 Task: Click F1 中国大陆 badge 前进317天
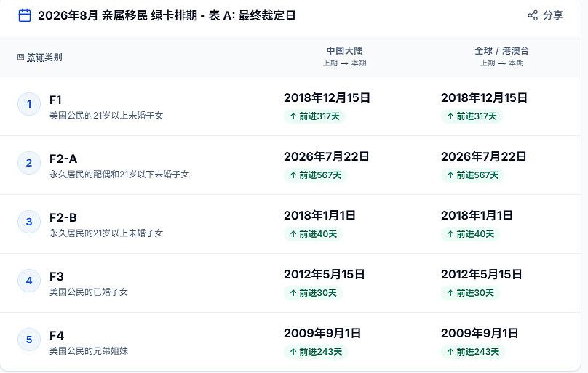[x=314, y=116]
